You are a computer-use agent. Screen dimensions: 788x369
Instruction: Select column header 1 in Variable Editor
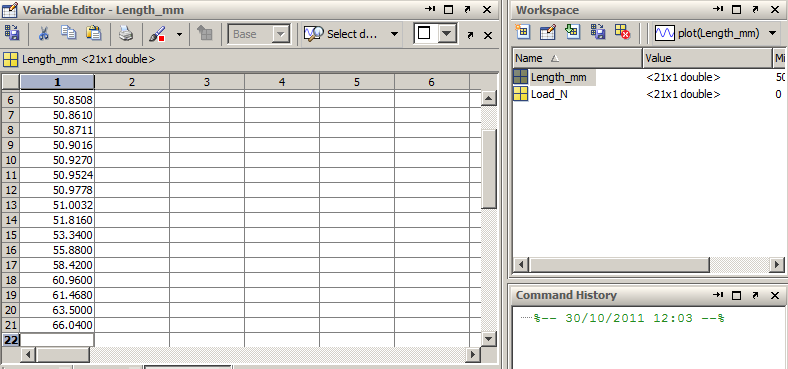(57, 82)
